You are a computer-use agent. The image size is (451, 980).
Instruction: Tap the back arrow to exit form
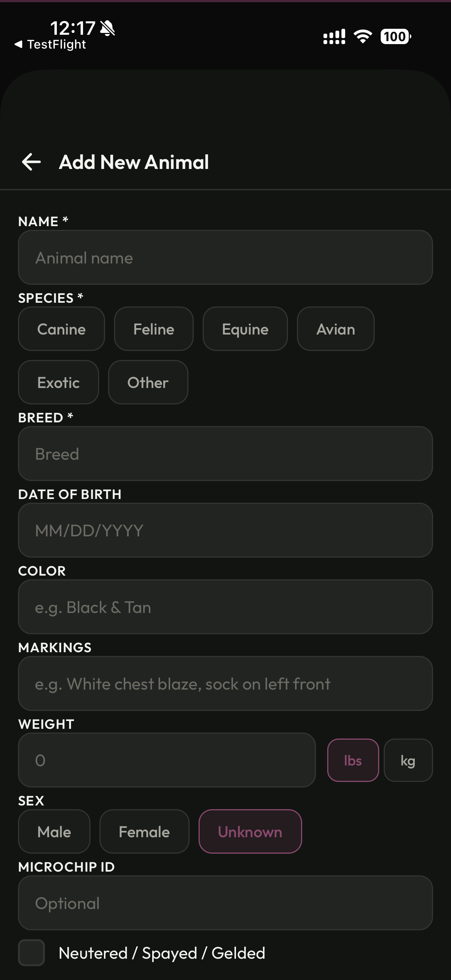click(x=31, y=162)
